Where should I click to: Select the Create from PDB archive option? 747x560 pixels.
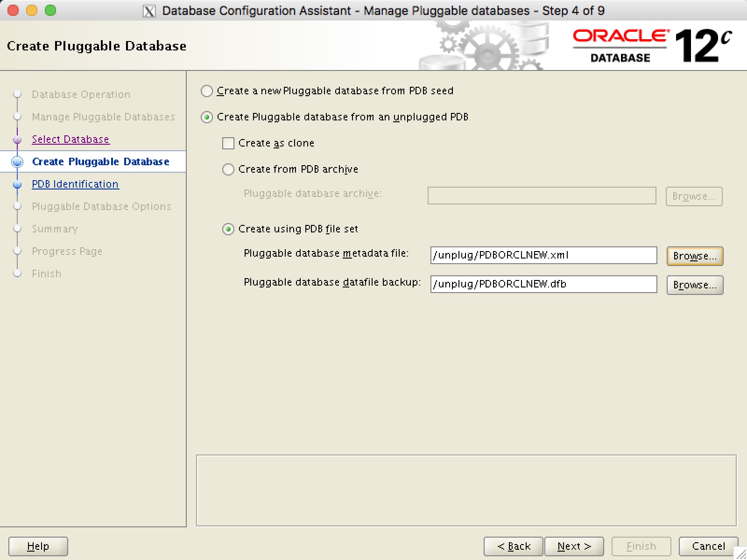[x=228, y=169]
